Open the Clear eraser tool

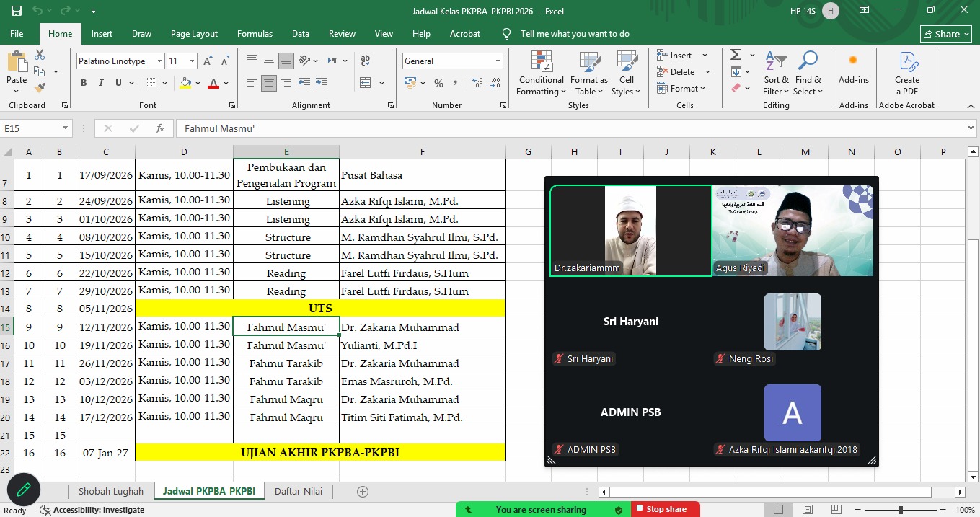pyautogui.click(x=736, y=88)
